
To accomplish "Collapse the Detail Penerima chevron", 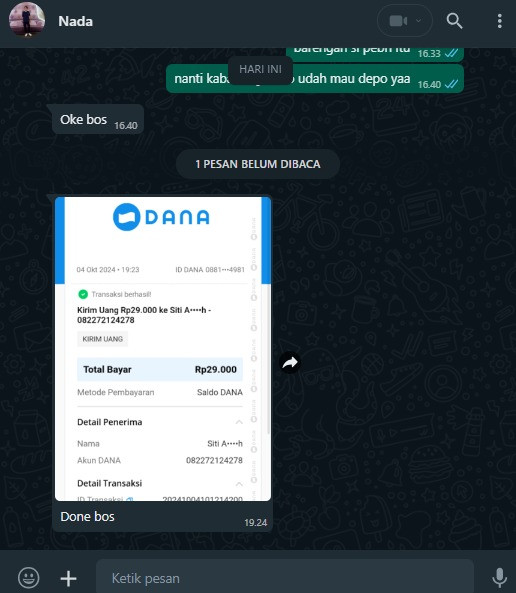I will coord(239,422).
